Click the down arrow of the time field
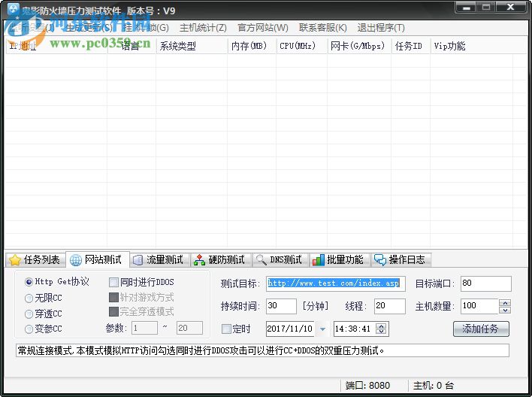This screenshot has height=397, width=532. click(382, 332)
